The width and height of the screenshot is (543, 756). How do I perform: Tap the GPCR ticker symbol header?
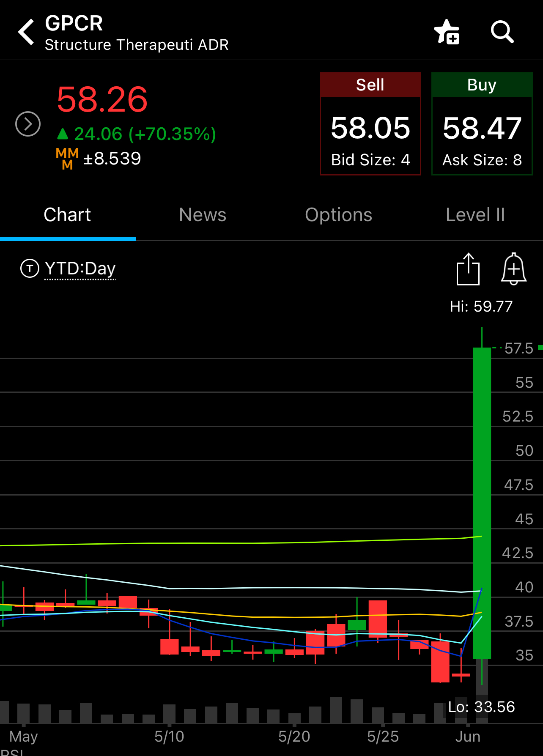coord(74,23)
